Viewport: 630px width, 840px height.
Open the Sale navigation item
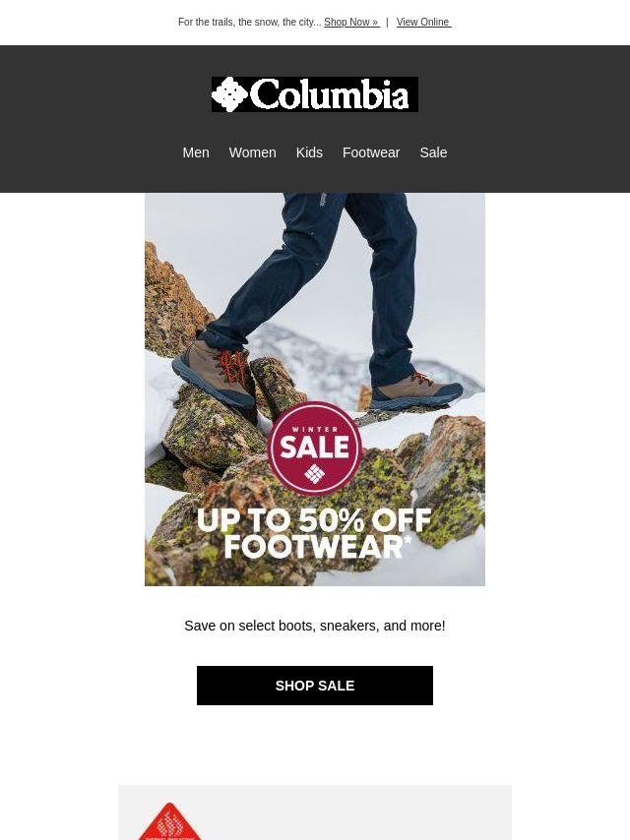pos(433,152)
